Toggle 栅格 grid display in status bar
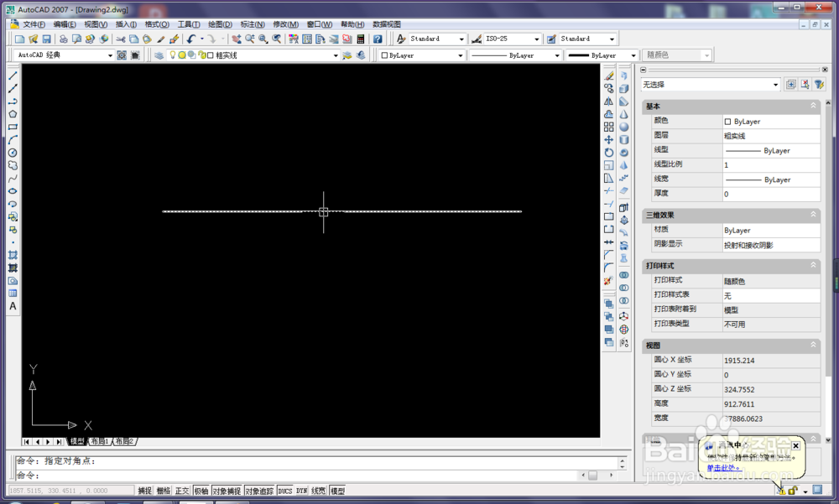This screenshot has height=504, width=839. pyautogui.click(x=164, y=491)
